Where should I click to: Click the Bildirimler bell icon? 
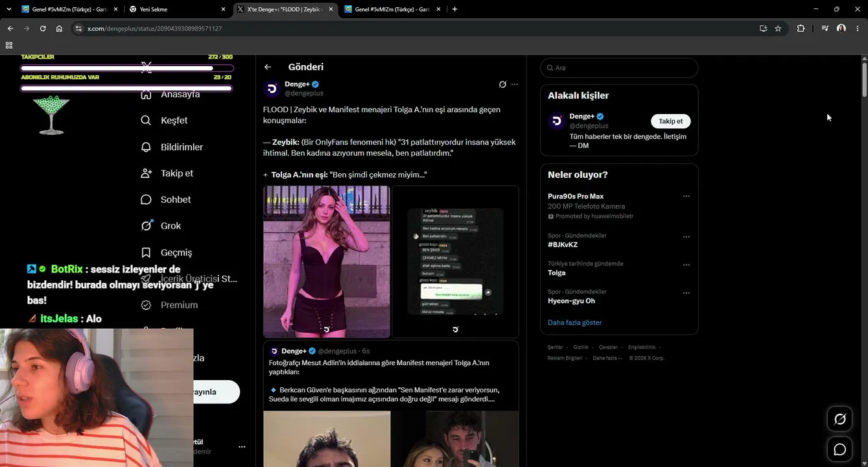click(x=147, y=147)
